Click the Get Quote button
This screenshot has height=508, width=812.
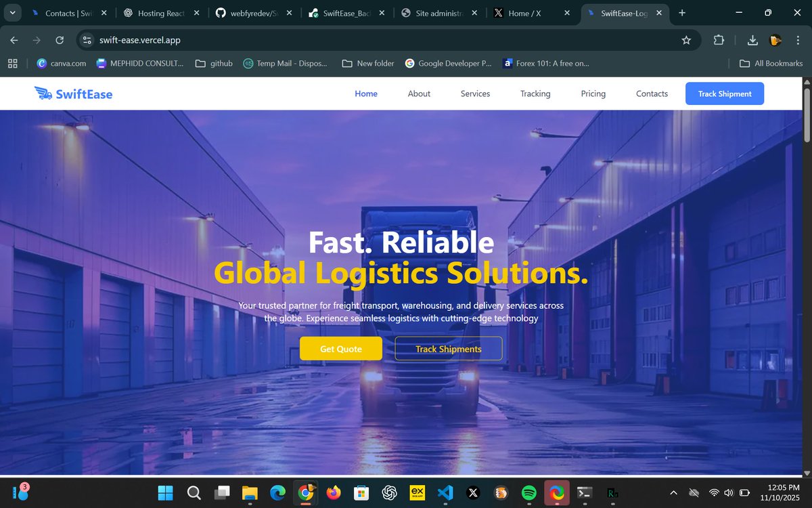click(x=340, y=348)
